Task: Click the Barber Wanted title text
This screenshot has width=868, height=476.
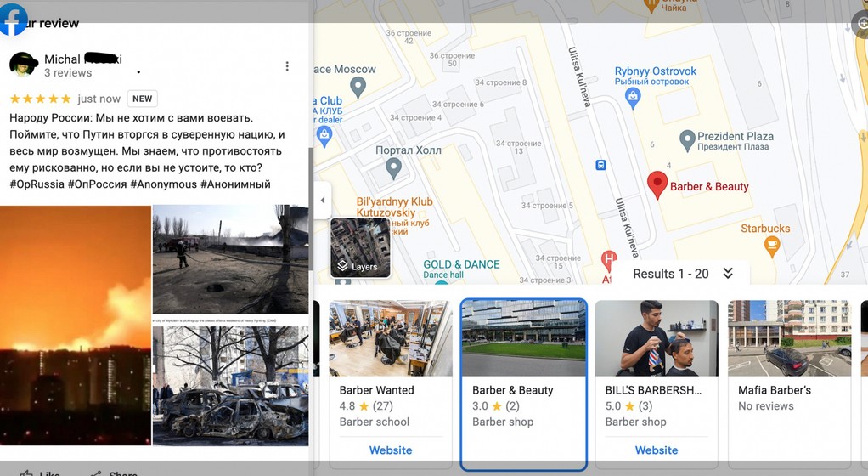Action: click(x=376, y=390)
